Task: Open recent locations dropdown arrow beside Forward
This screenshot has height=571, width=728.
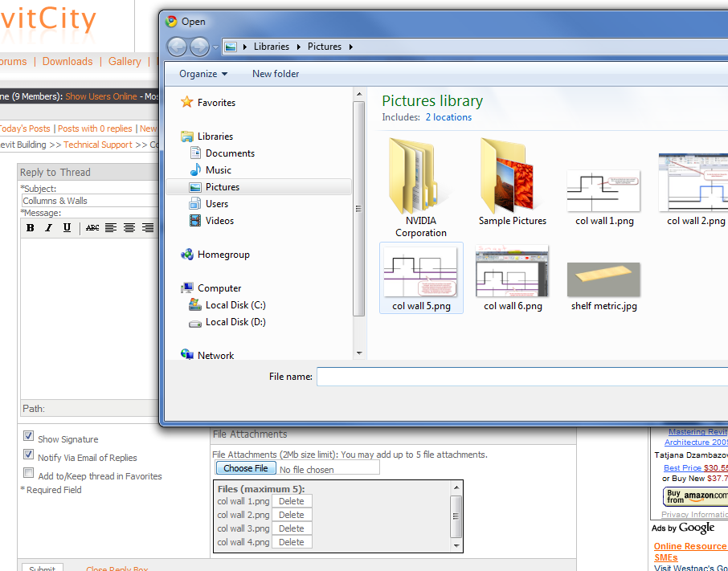Action: pyautogui.click(x=215, y=47)
